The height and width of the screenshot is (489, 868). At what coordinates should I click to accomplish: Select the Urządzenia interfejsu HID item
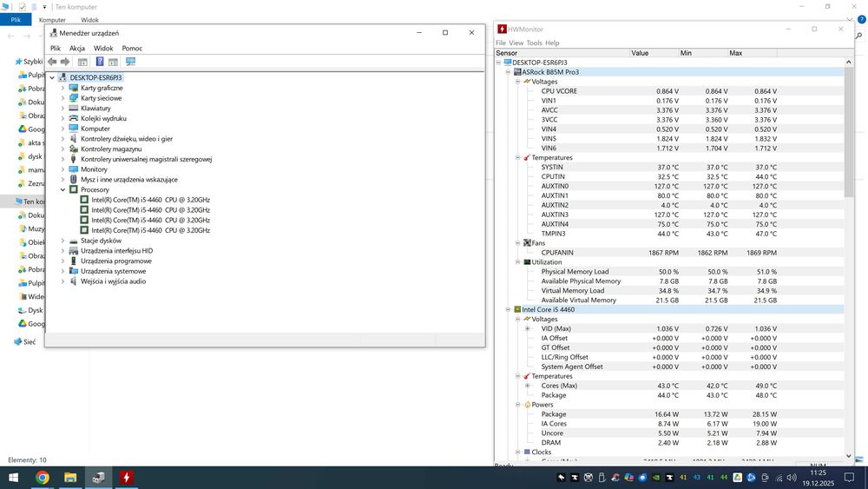[116, 250]
